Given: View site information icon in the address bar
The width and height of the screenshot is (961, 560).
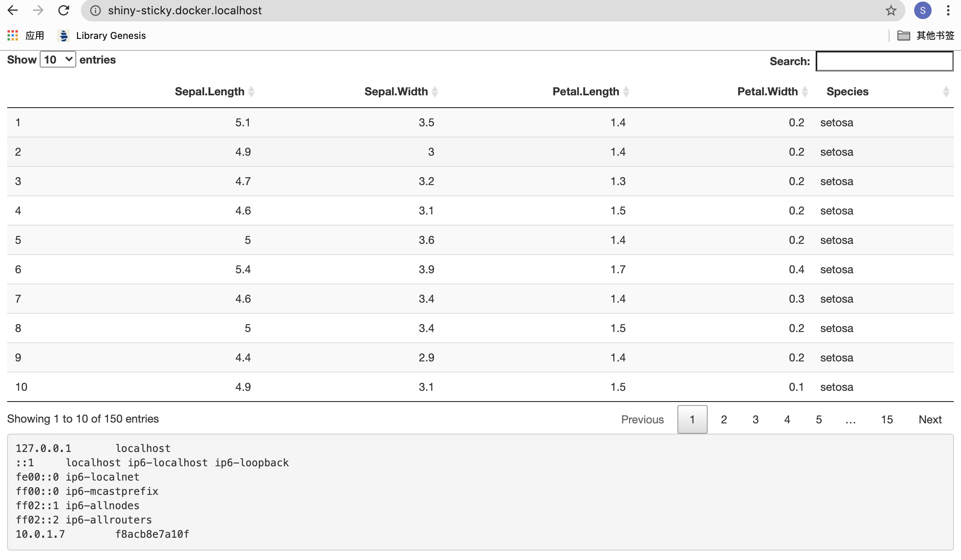Looking at the screenshot, I should click(95, 10).
